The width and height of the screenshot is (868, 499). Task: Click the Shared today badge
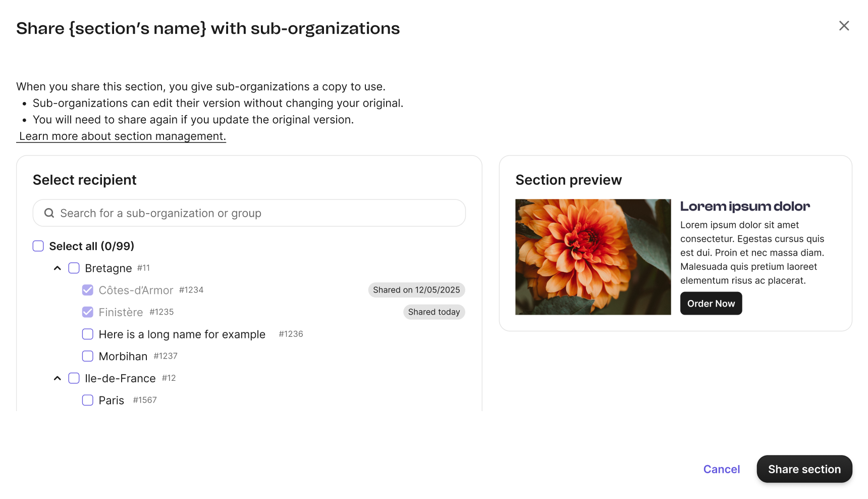click(x=433, y=312)
